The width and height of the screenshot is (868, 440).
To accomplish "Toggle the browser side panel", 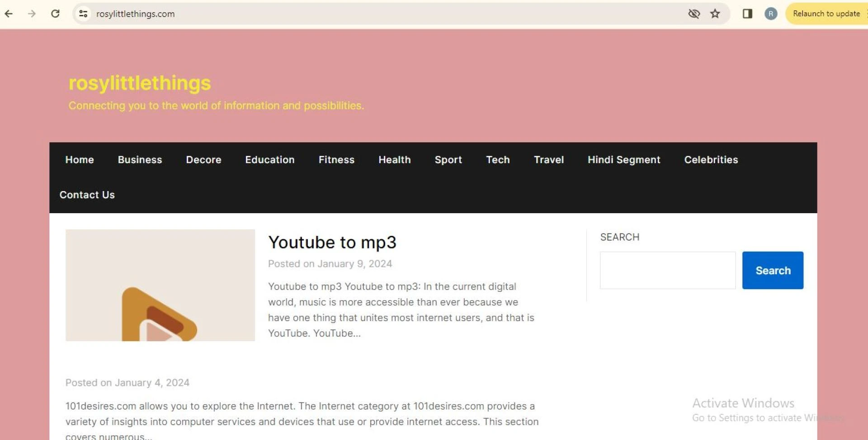I will [747, 14].
